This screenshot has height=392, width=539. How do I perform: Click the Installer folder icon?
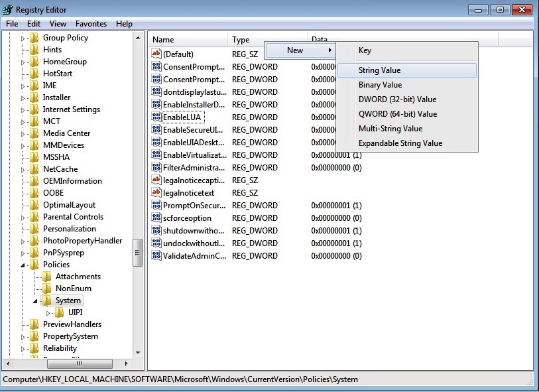34,98
